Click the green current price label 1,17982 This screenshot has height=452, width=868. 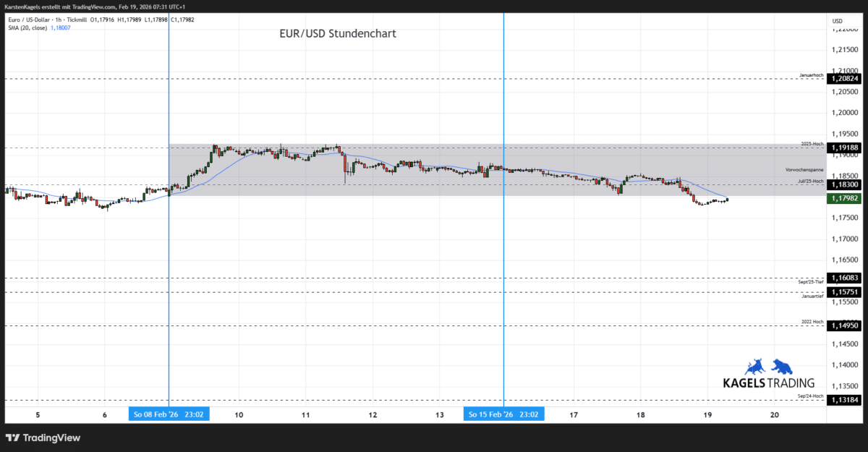(843, 198)
